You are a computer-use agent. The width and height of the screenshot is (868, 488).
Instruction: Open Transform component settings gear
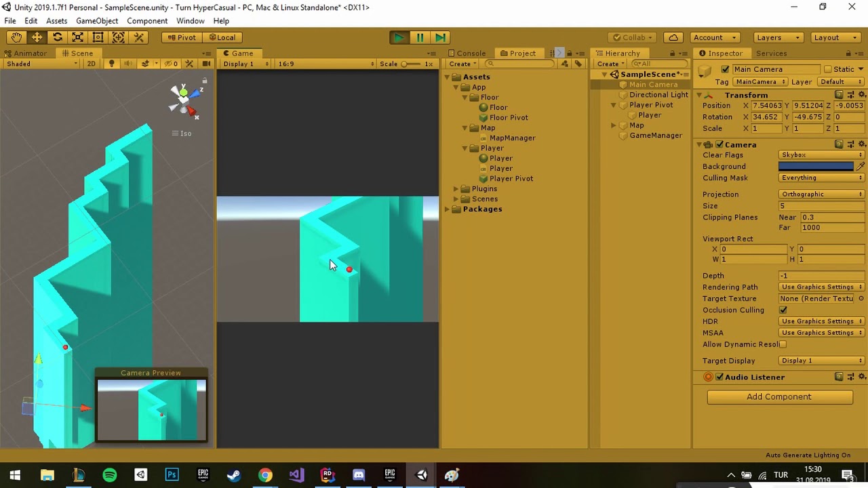tap(862, 95)
